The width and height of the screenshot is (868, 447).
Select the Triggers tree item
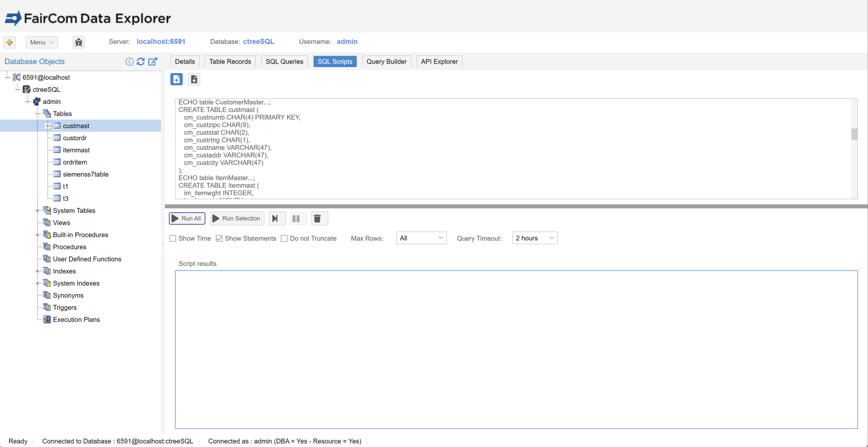[65, 307]
